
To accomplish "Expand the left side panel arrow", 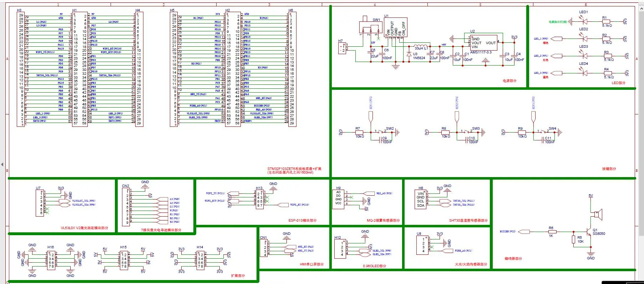I will coord(2,165).
